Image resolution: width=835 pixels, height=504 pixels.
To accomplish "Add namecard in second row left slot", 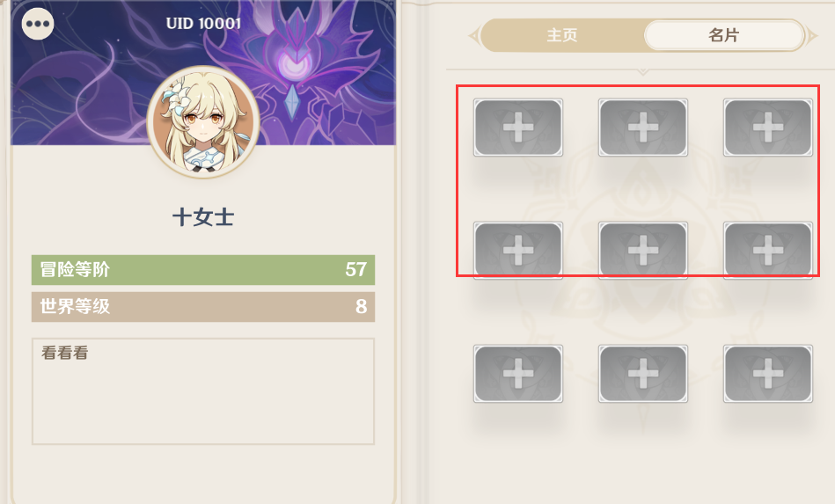I will tap(518, 251).
